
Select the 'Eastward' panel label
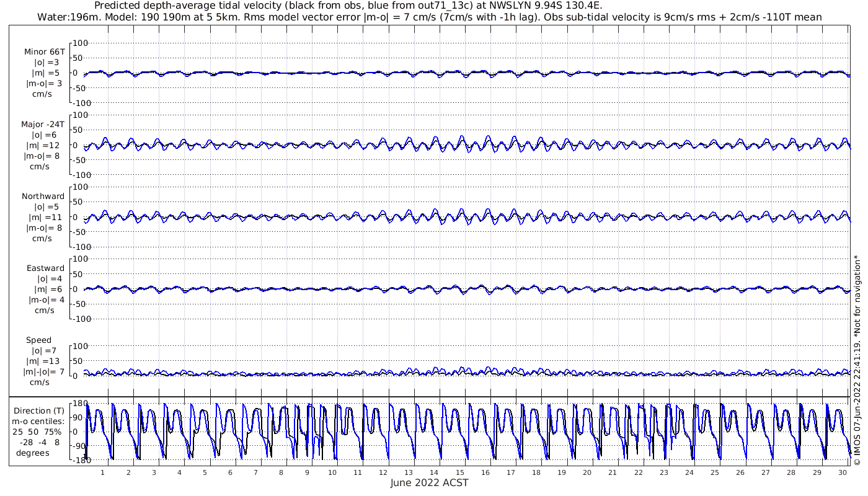(45, 268)
